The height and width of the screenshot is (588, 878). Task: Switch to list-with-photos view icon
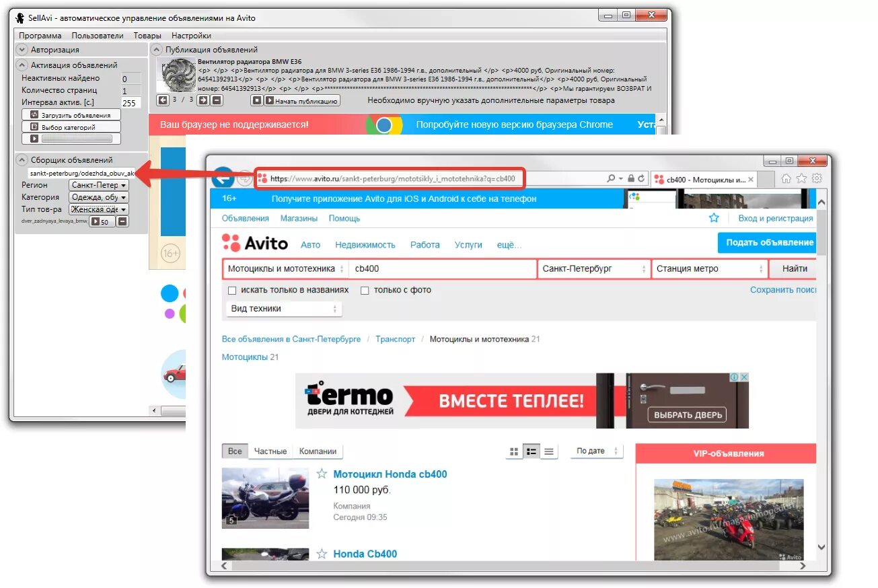(x=532, y=451)
